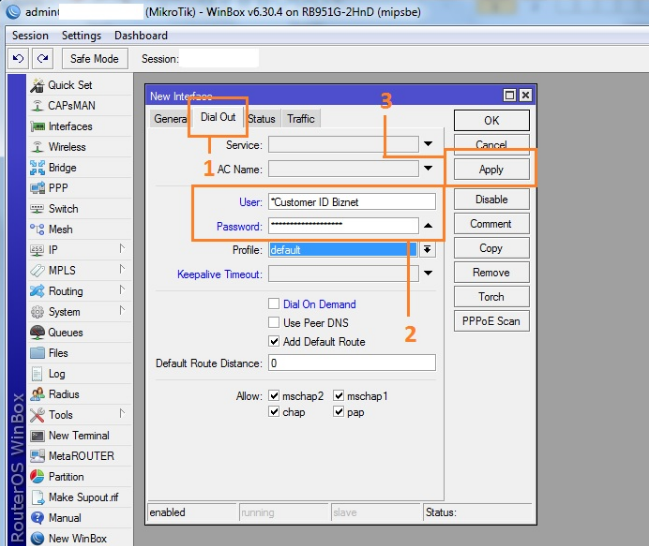649x546 pixels.
Task: Collapse the Password field arrow
Action: pos(428,226)
